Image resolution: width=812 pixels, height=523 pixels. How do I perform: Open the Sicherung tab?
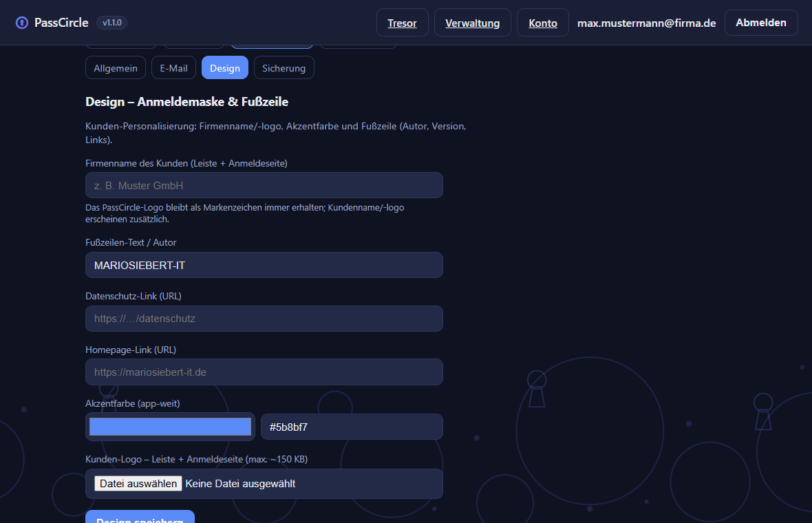[x=284, y=68]
